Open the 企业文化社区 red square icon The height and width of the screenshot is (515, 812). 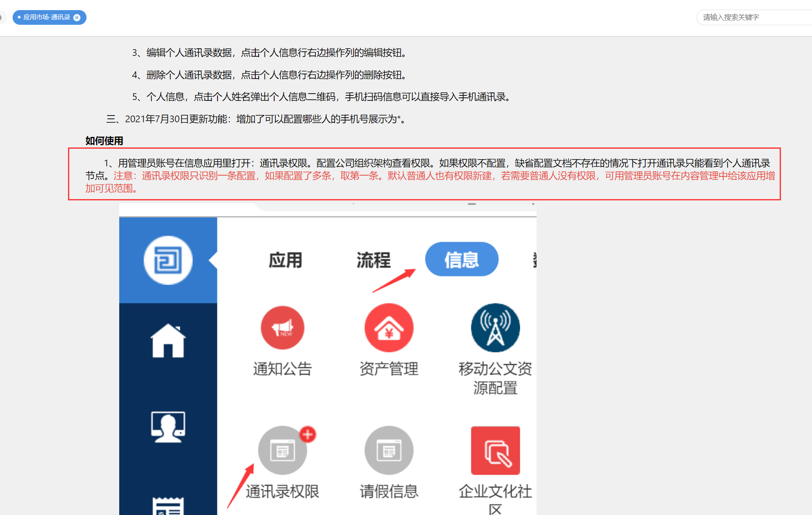click(x=495, y=450)
